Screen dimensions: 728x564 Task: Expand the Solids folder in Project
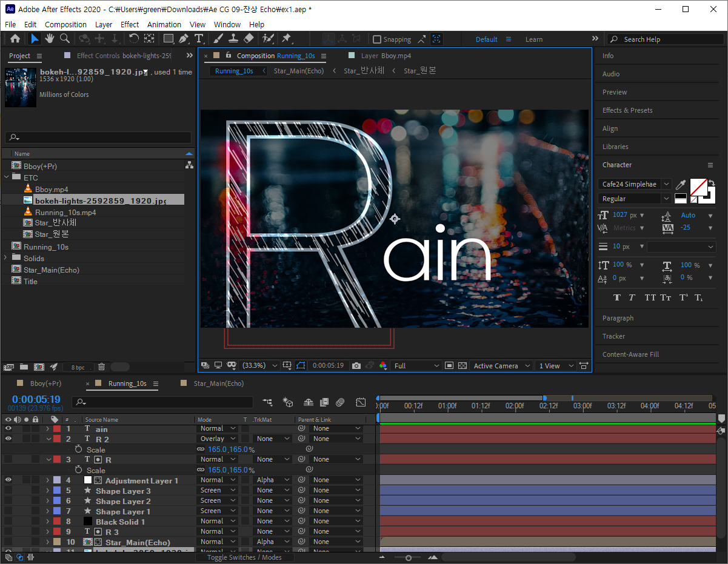tap(6, 258)
